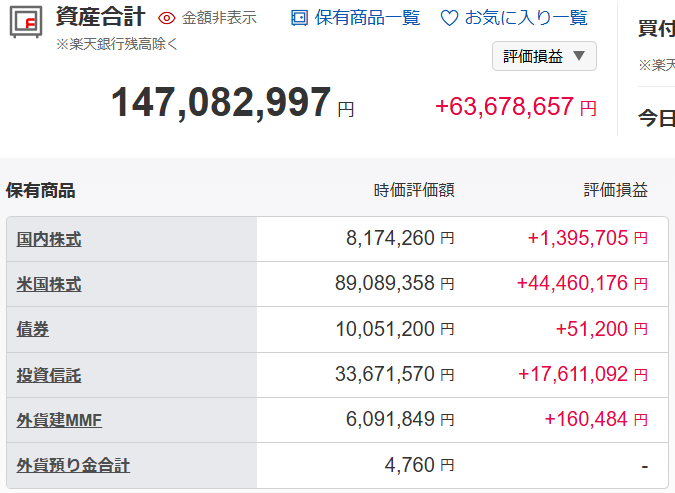Toggle 金額非表示 label
Image resolution: width=675 pixels, height=493 pixels.
pyautogui.click(x=219, y=18)
